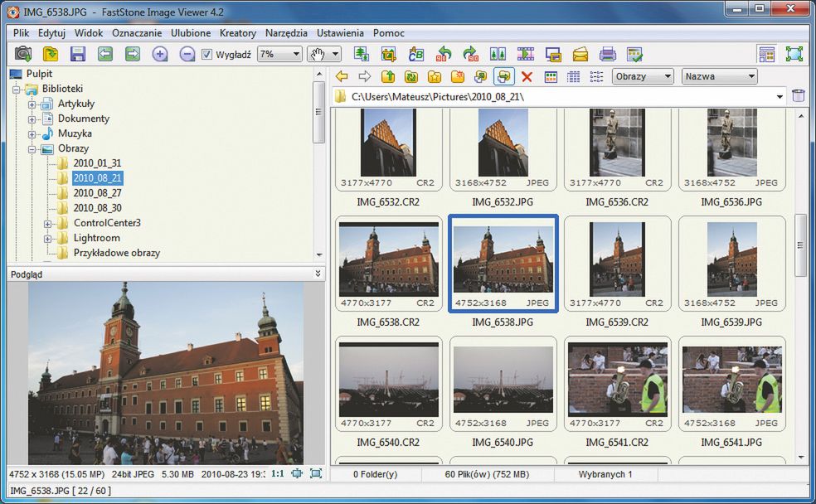Expand the Lightroom folder tree node
Screen dimensions: 816x504
tap(48, 238)
